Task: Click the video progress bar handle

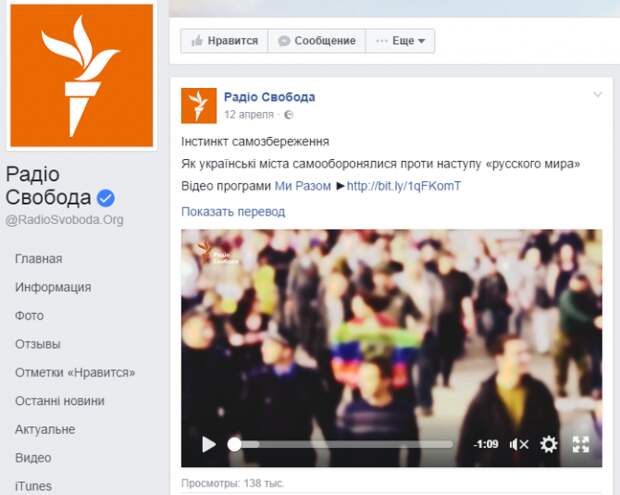Action: [x=234, y=444]
